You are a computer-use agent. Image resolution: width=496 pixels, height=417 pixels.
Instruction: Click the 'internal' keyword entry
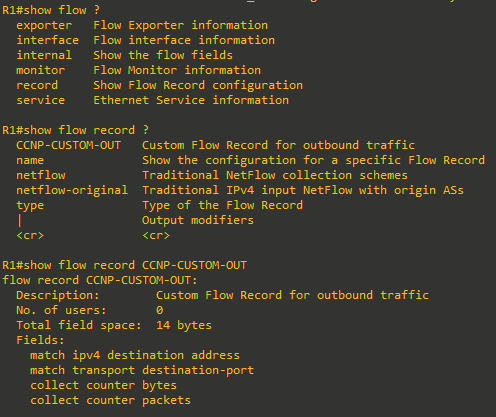coord(44,55)
